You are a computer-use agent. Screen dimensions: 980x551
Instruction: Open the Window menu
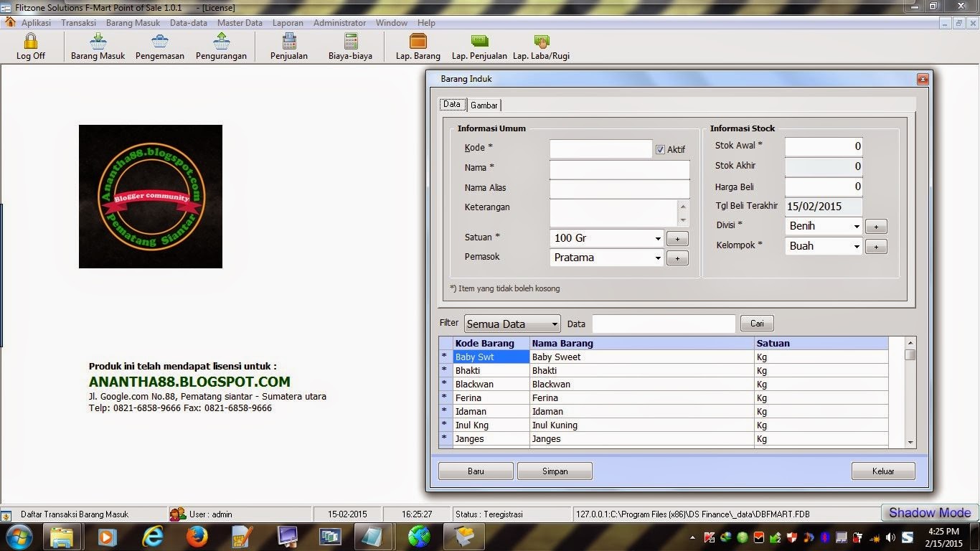pos(392,23)
